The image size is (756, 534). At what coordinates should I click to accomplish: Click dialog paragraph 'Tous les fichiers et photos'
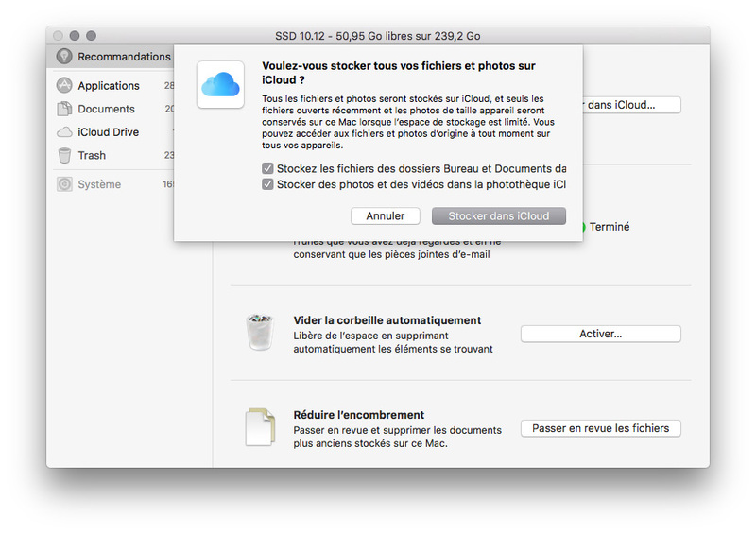[x=408, y=122]
